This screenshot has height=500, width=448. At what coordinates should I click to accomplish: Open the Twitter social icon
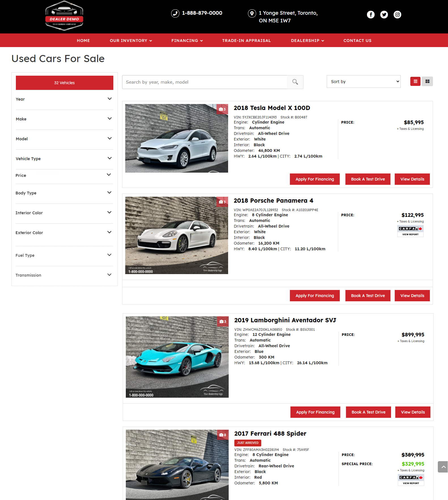tap(384, 14)
